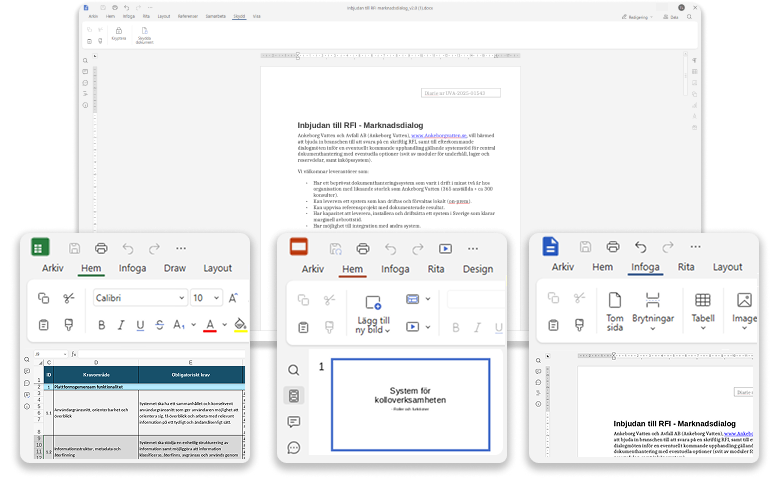Screen dimensions: 780x489
Task: Click red presentation app logo
Action: point(299,247)
